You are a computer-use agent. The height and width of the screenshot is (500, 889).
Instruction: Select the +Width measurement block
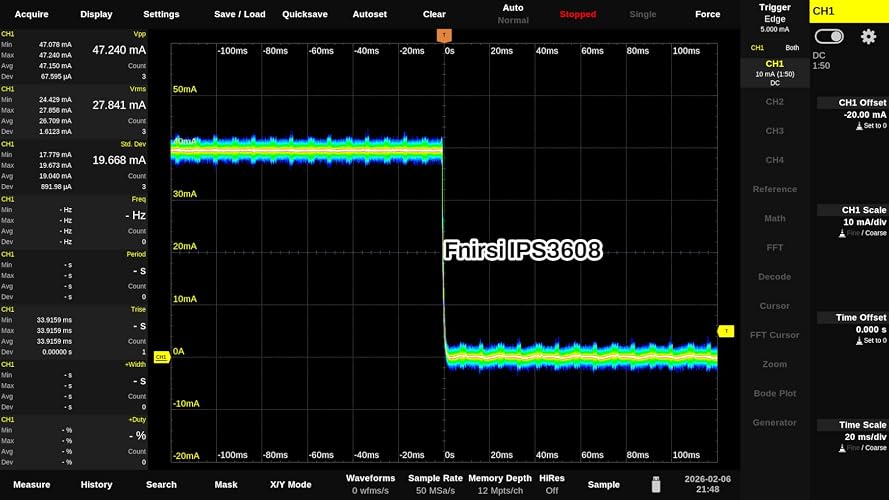[74, 385]
